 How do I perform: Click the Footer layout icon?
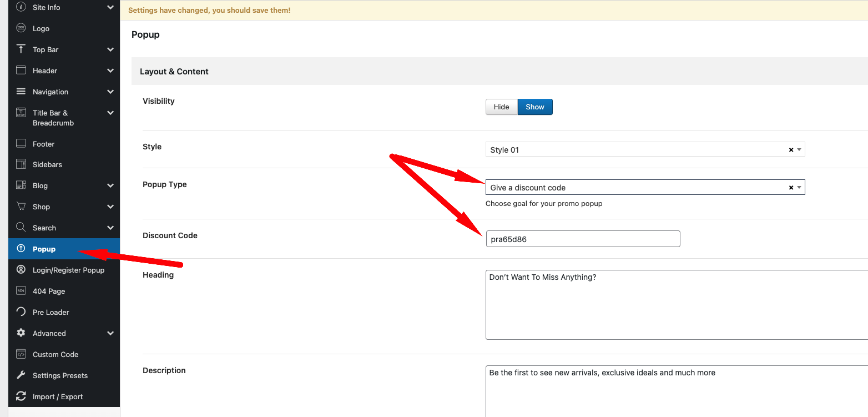tap(21, 144)
